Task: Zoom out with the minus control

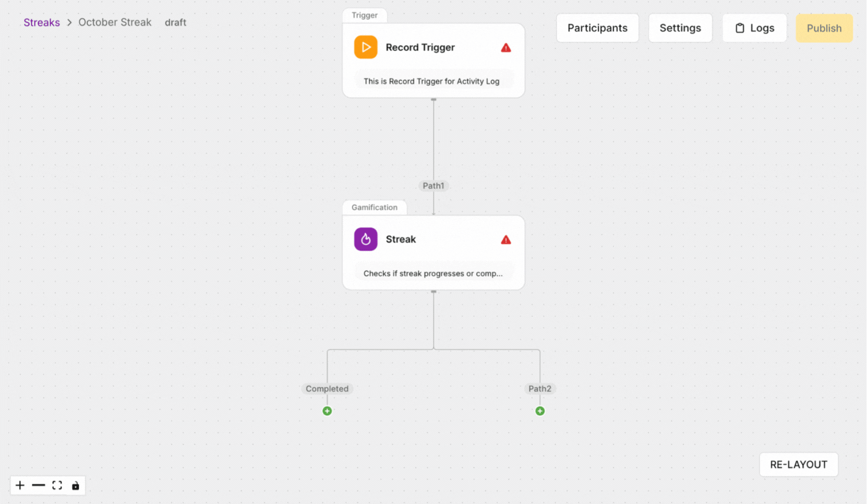Action: coord(39,486)
